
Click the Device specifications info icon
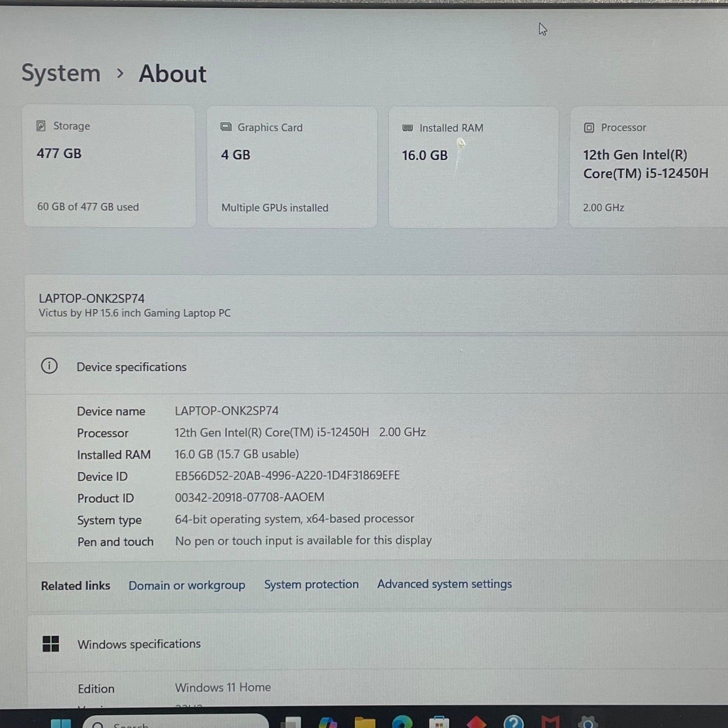tap(49, 366)
